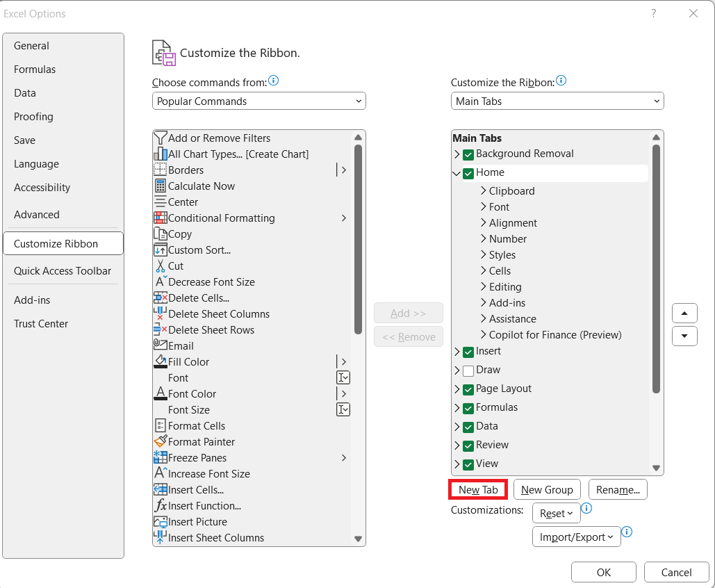Click the Borders command icon

[x=160, y=170]
